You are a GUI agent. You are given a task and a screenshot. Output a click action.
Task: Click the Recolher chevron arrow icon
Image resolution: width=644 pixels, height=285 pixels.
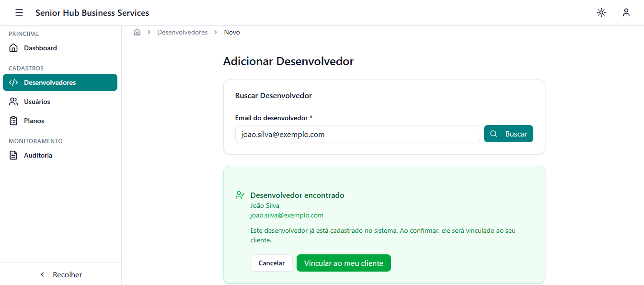(42, 274)
